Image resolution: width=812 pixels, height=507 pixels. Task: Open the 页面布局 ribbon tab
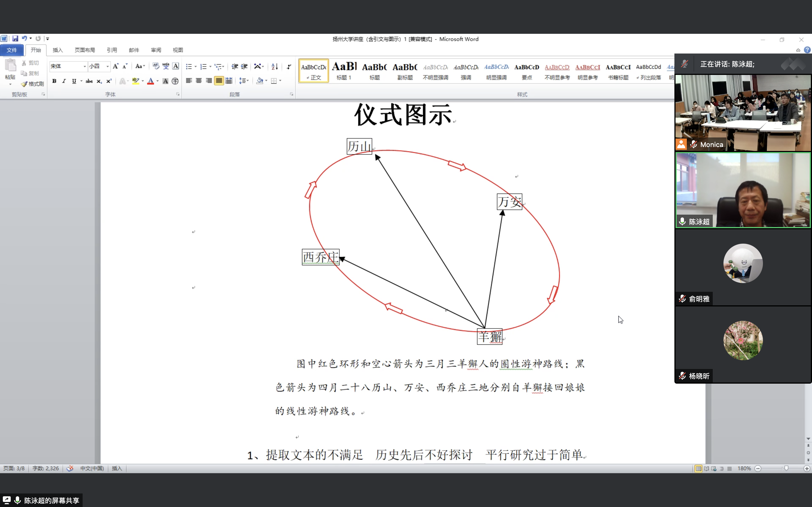coord(85,50)
